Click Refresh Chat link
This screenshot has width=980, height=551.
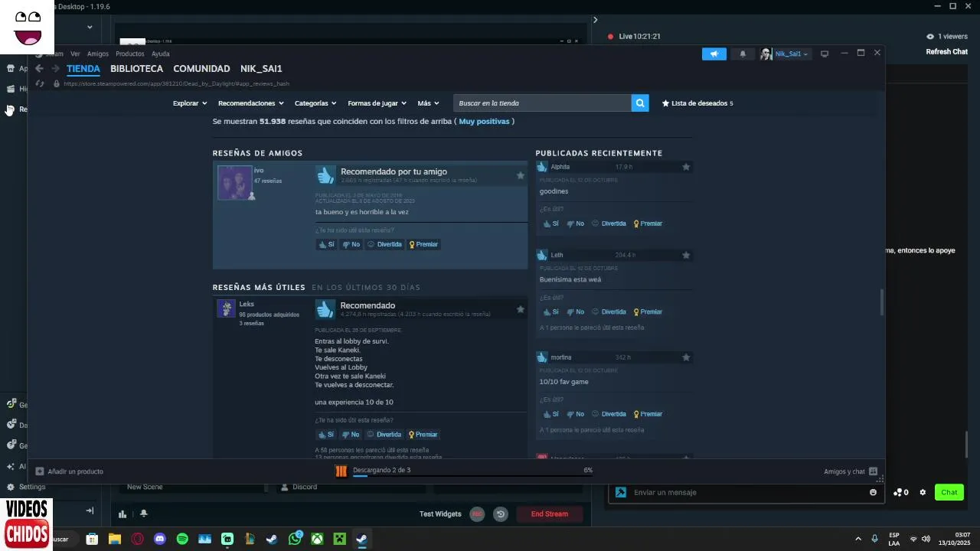(x=947, y=52)
